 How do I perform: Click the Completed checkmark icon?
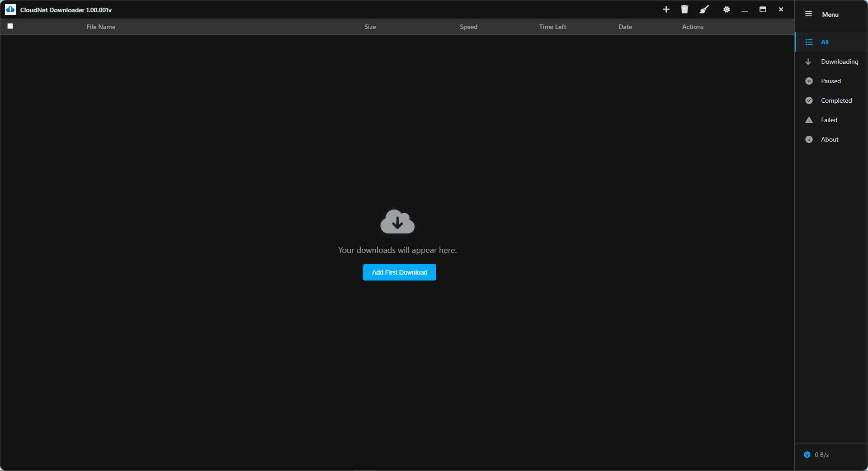click(x=809, y=100)
